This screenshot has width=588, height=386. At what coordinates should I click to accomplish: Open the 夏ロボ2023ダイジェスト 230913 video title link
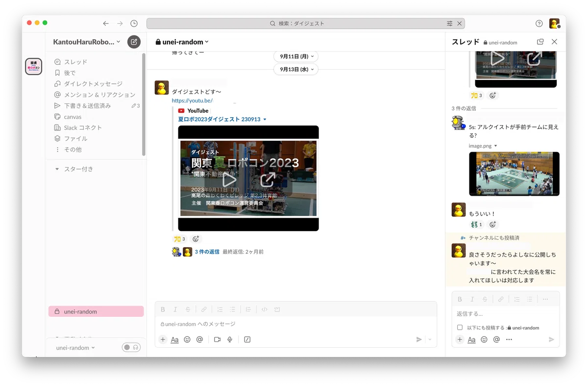tap(219, 119)
